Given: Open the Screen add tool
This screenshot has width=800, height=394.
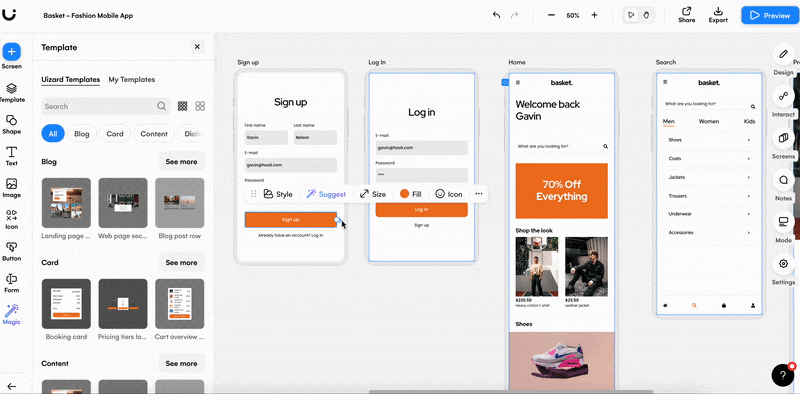Looking at the screenshot, I should pos(11,52).
